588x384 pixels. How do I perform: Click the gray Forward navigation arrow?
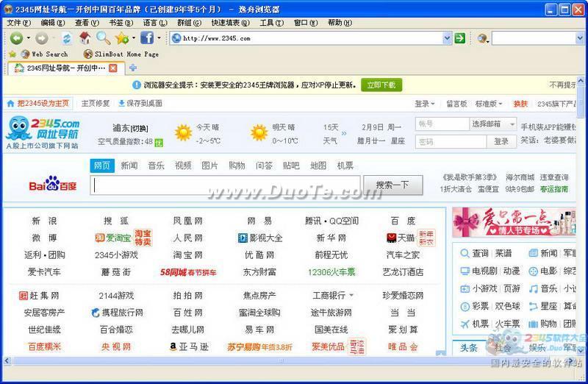coord(42,38)
